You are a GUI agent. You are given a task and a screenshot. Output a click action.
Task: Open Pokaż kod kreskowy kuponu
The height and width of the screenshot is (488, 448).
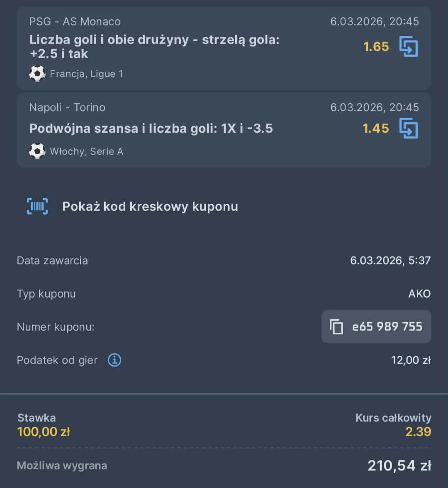tap(150, 206)
